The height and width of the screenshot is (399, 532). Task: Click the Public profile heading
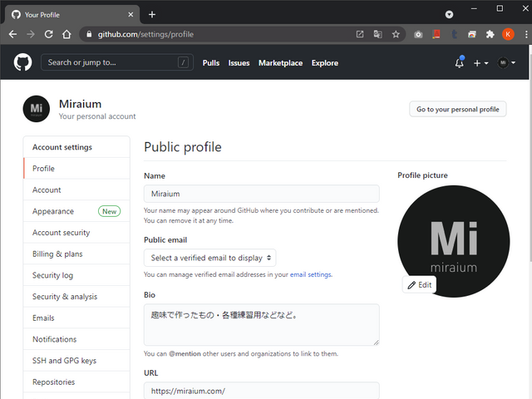[x=183, y=147]
